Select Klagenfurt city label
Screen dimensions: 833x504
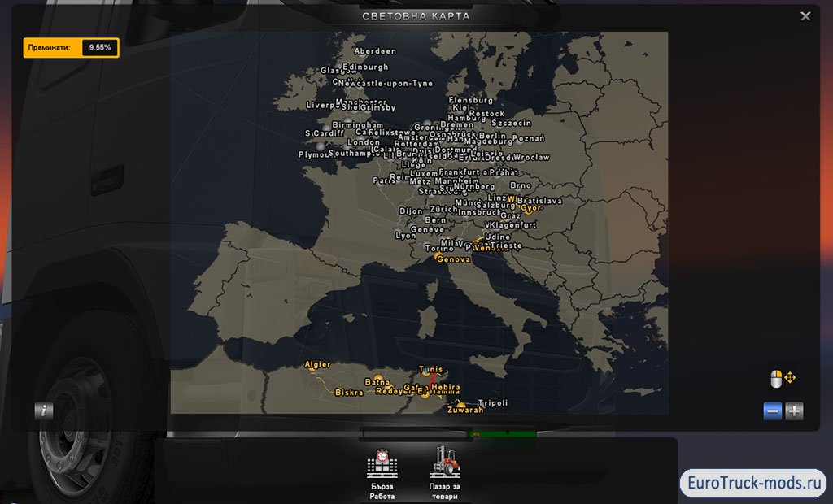(512, 224)
